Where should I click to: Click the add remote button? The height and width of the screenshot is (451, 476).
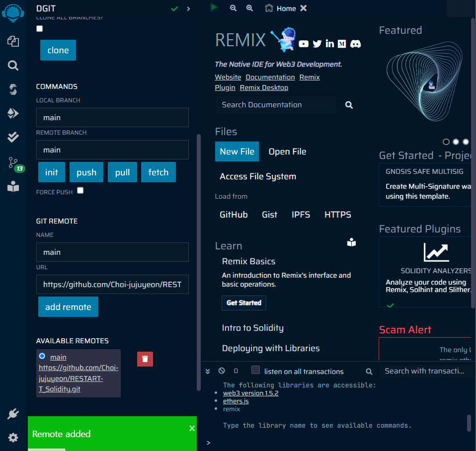[x=68, y=307]
